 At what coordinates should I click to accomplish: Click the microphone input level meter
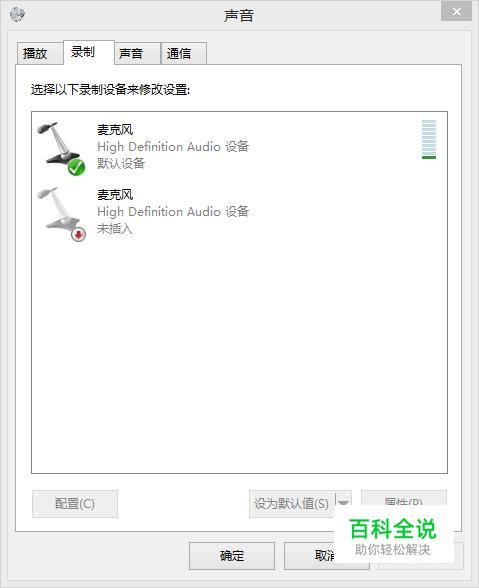tap(429, 140)
